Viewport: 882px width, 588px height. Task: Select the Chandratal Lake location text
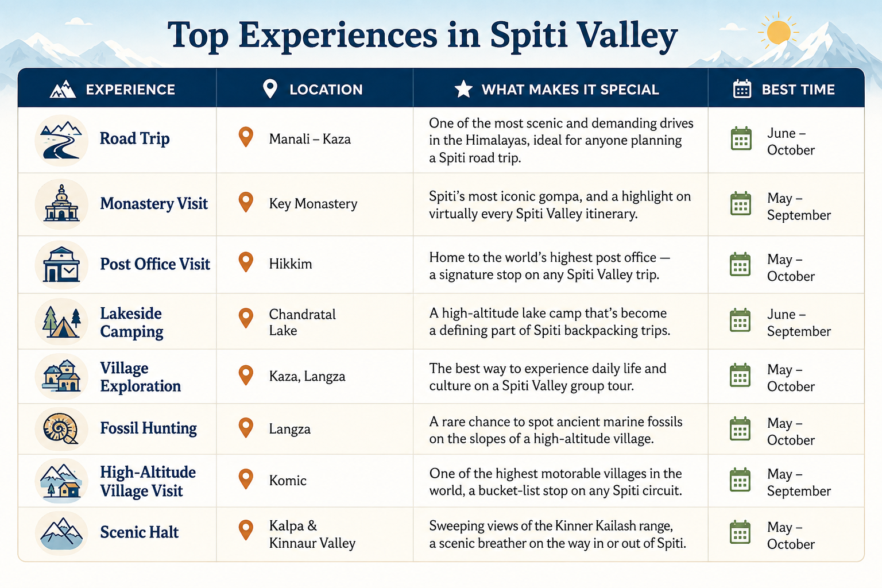coord(303,322)
